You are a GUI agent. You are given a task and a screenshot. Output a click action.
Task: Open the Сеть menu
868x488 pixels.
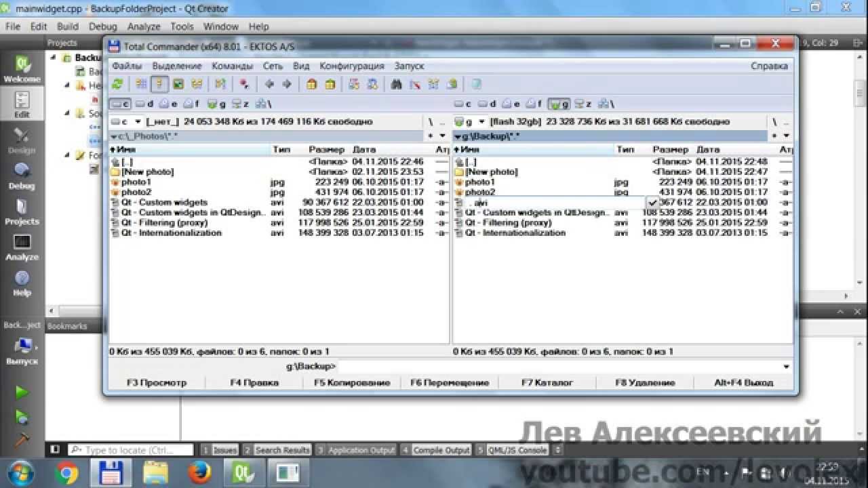point(273,66)
